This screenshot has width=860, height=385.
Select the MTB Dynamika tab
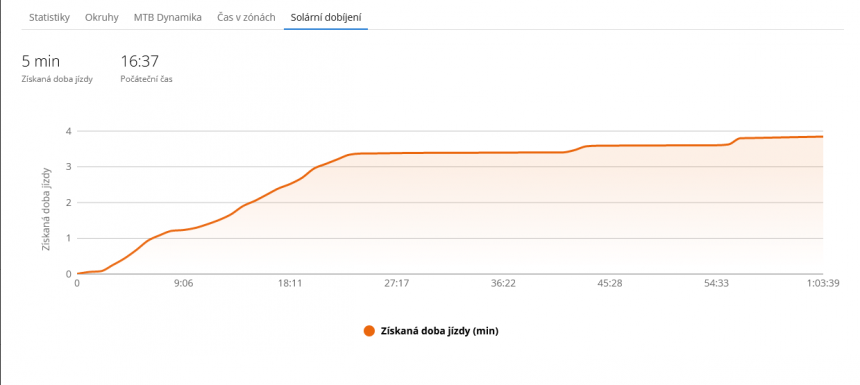point(168,18)
